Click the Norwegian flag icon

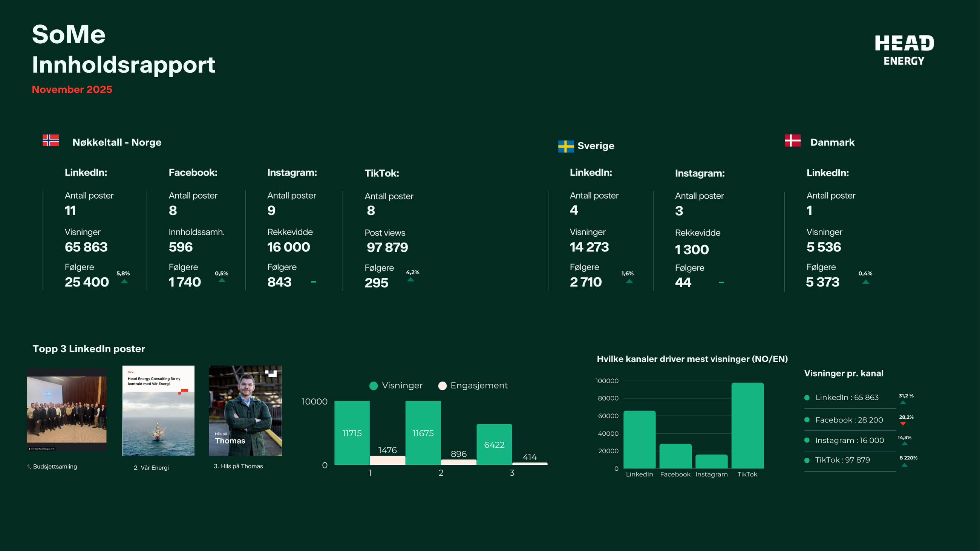pyautogui.click(x=51, y=140)
